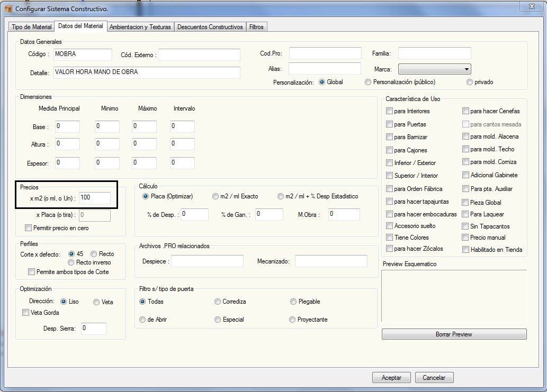This screenshot has height=392, width=547.
Task: Select Global personalization radio button
Action: 322,82
